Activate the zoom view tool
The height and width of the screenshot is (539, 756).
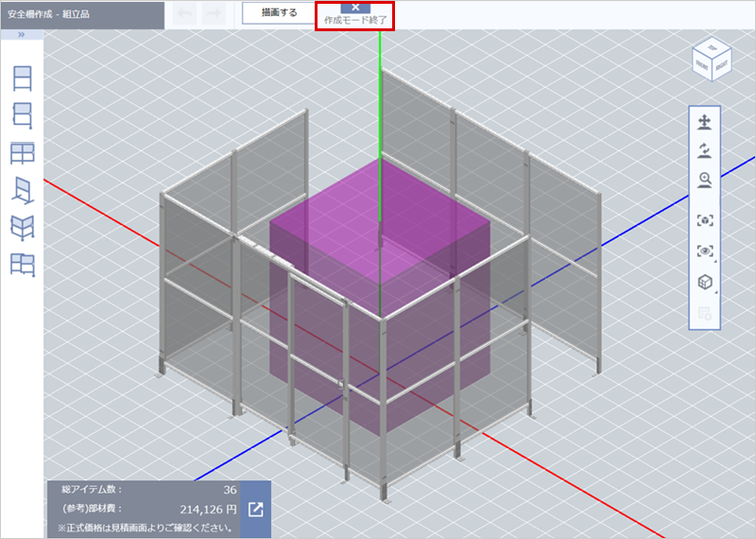pos(704,181)
